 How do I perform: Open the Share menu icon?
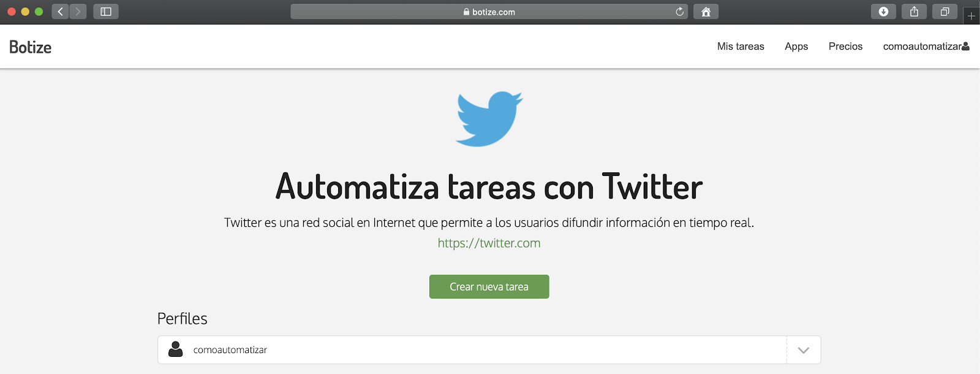[914, 12]
